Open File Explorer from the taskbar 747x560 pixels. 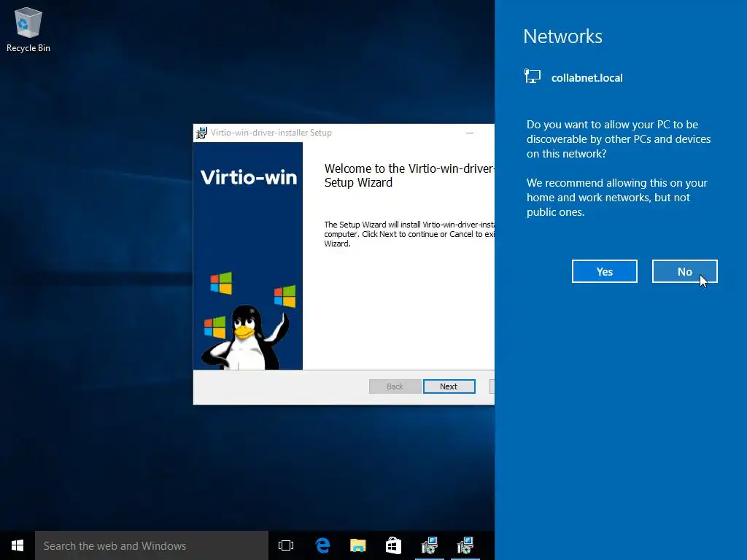point(357,545)
